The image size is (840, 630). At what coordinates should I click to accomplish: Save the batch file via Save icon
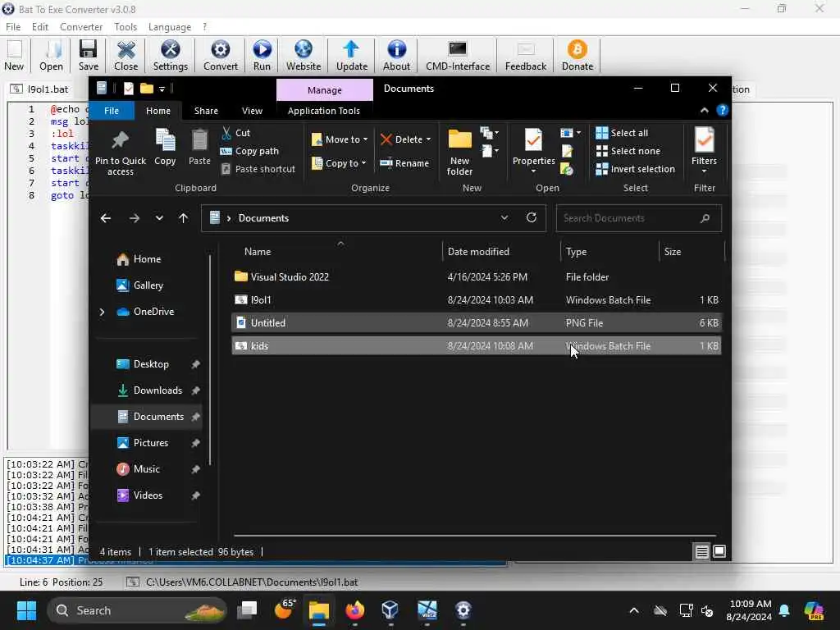tap(89, 56)
